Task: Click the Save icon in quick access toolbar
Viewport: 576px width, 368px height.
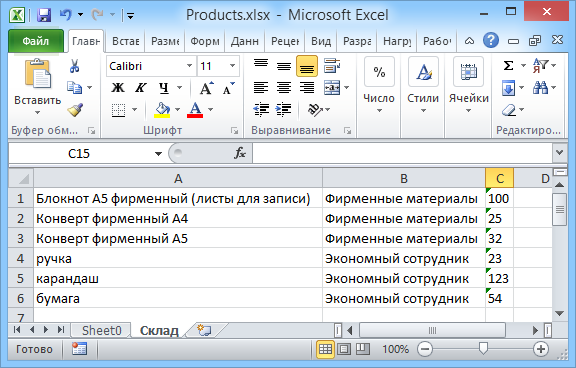Action: (44, 15)
